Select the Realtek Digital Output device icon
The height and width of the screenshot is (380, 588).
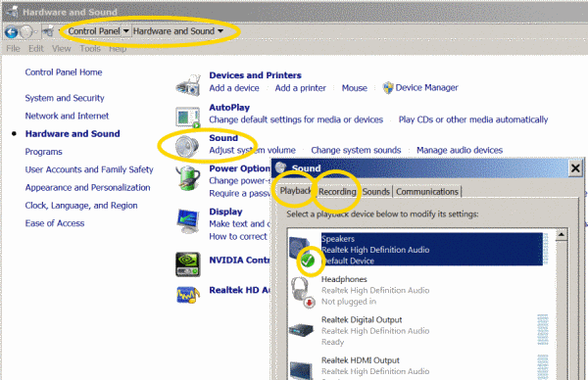click(302, 330)
